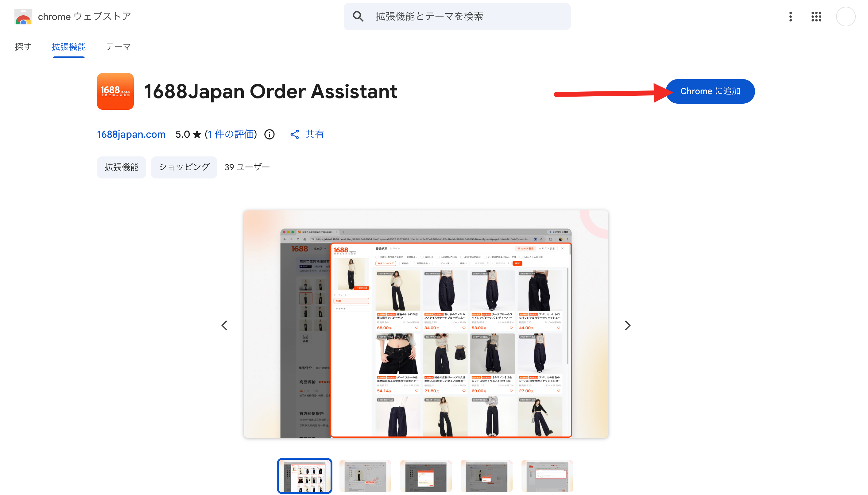Select the fifth screenshot thumbnail
The height and width of the screenshot is (495, 868).
click(x=547, y=476)
